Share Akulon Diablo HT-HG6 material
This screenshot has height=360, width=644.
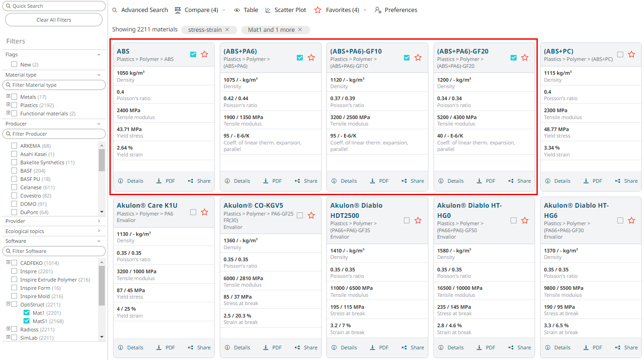tap(626, 348)
